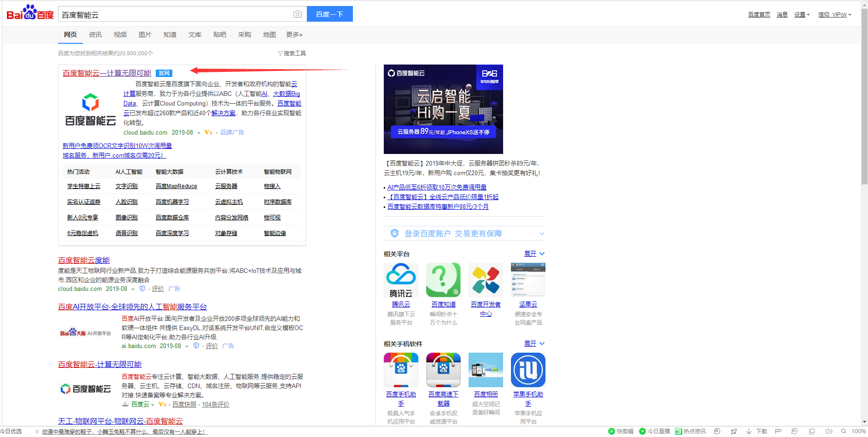Open 新用户免费领OCR文字识别 link
868x437 pixels.
click(117, 146)
